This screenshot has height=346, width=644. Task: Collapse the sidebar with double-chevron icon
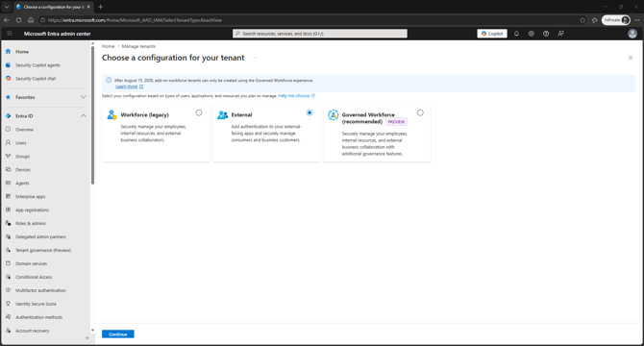click(x=87, y=337)
